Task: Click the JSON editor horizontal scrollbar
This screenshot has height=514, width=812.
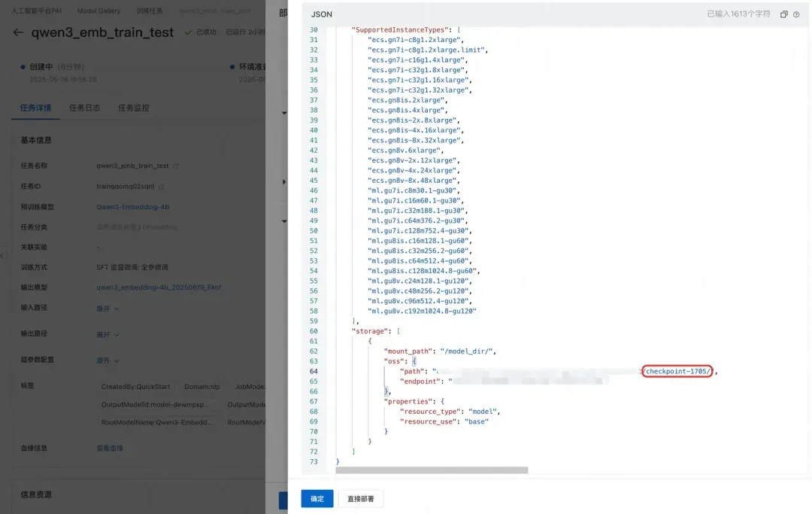Action: click(432, 470)
